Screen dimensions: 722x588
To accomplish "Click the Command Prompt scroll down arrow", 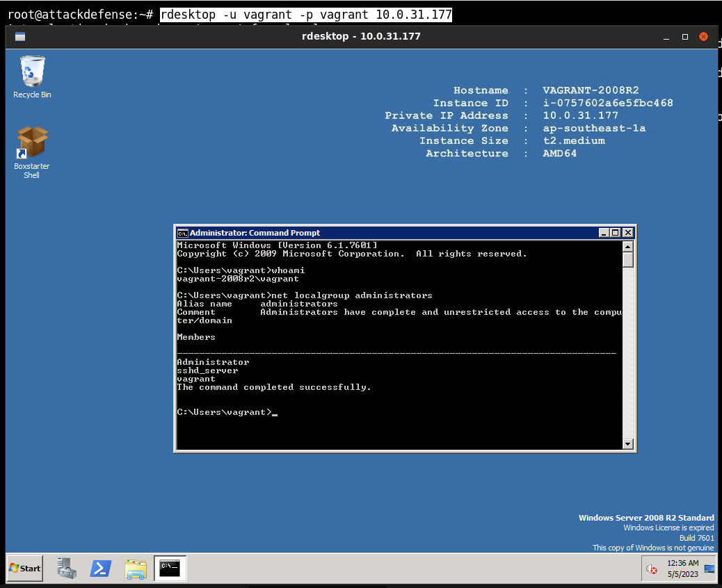I will pyautogui.click(x=627, y=444).
